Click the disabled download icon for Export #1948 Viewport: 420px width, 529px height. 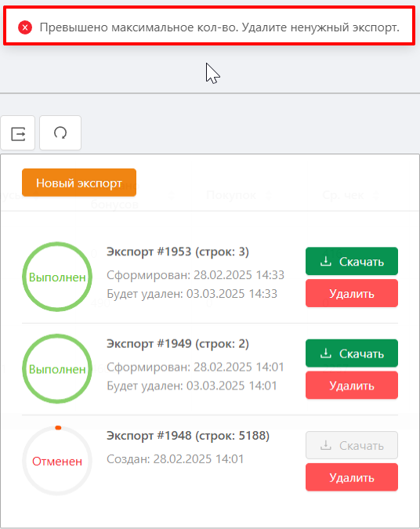point(325,445)
